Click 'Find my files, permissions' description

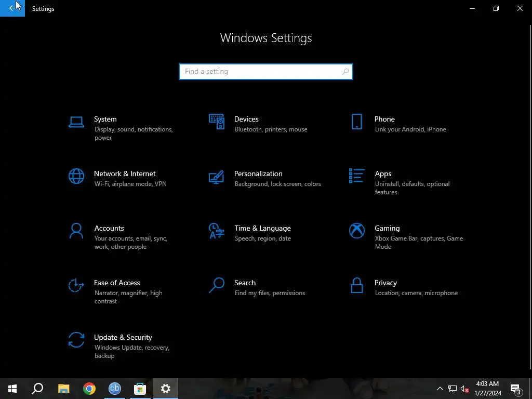pyautogui.click(x=270, y=293)
